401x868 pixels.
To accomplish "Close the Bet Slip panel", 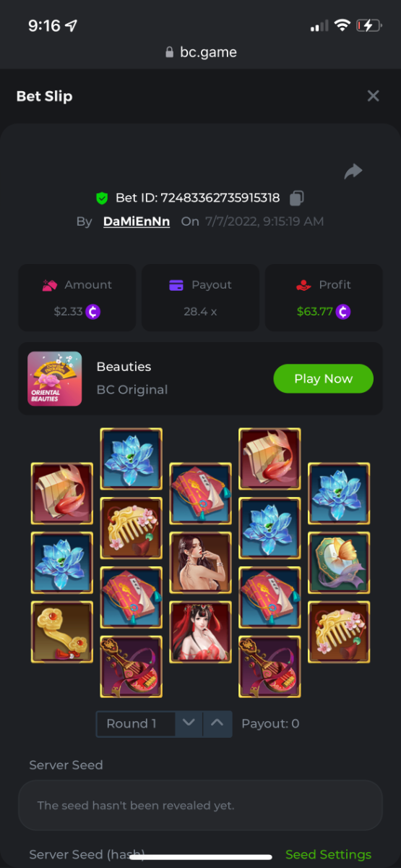I will point(373,96).
